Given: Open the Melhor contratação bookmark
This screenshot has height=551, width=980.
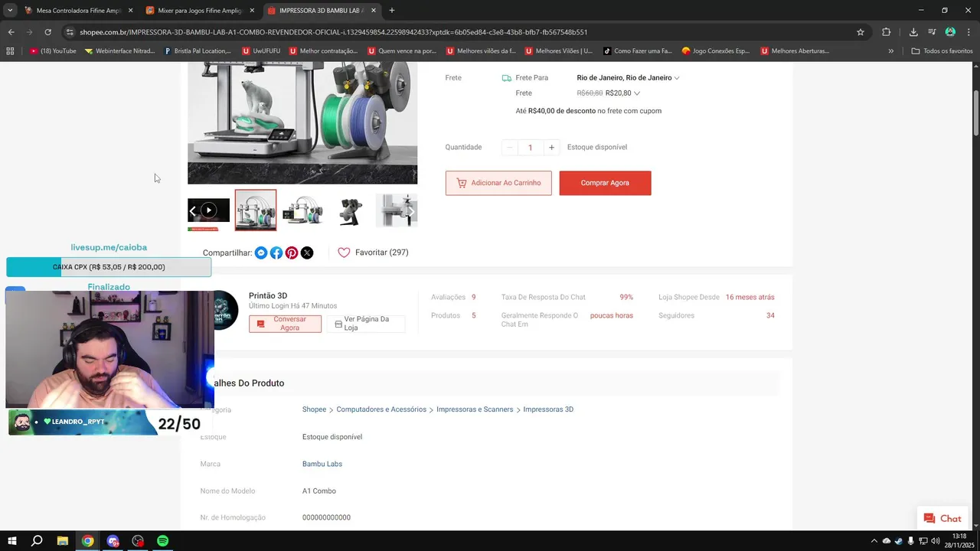Looking at the screenshot, I should tap(323, 51).
